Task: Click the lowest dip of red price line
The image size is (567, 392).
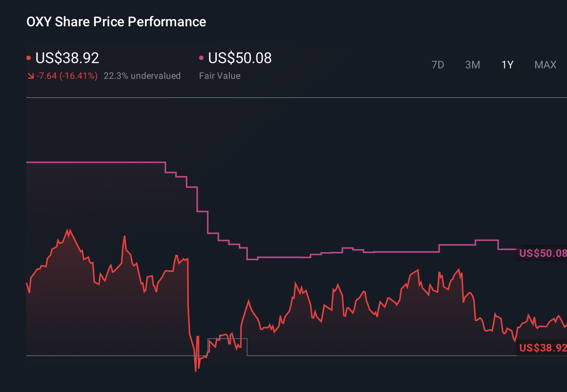Action: point(196,371)
